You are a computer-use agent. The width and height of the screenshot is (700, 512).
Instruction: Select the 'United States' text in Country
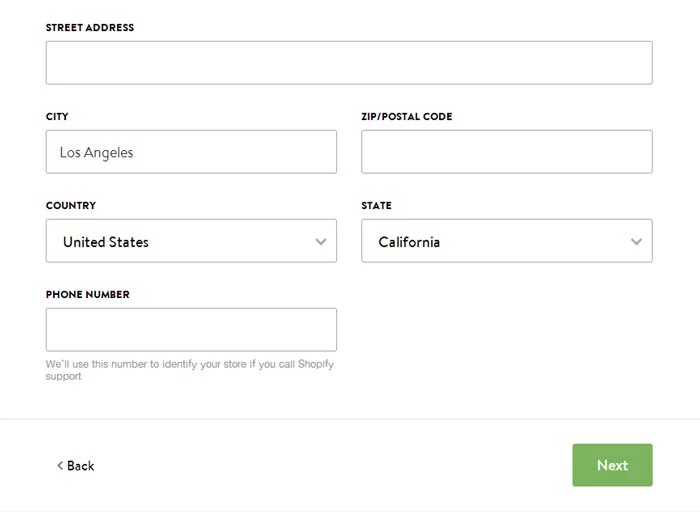(x=106, y=242)
